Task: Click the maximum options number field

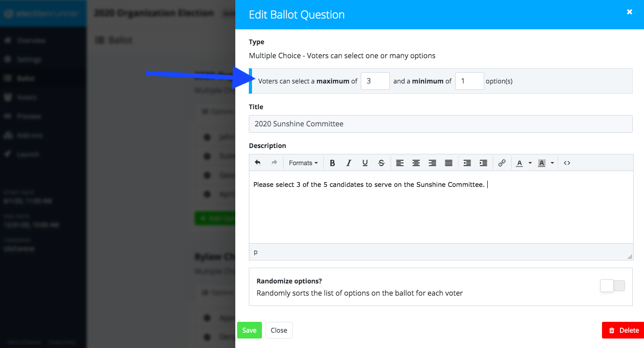Action: [x=375, y=81]
